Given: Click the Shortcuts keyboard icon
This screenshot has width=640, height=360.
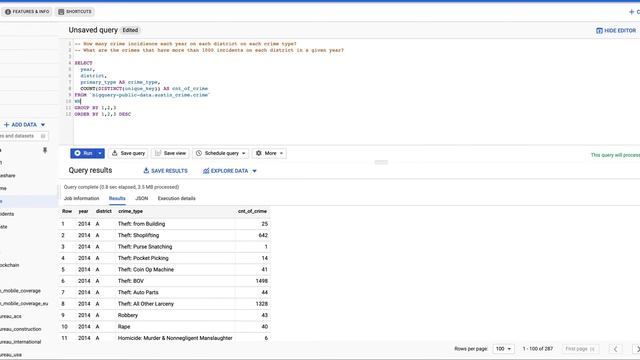Looking at the screenshot, I should (x=61, y=12).
